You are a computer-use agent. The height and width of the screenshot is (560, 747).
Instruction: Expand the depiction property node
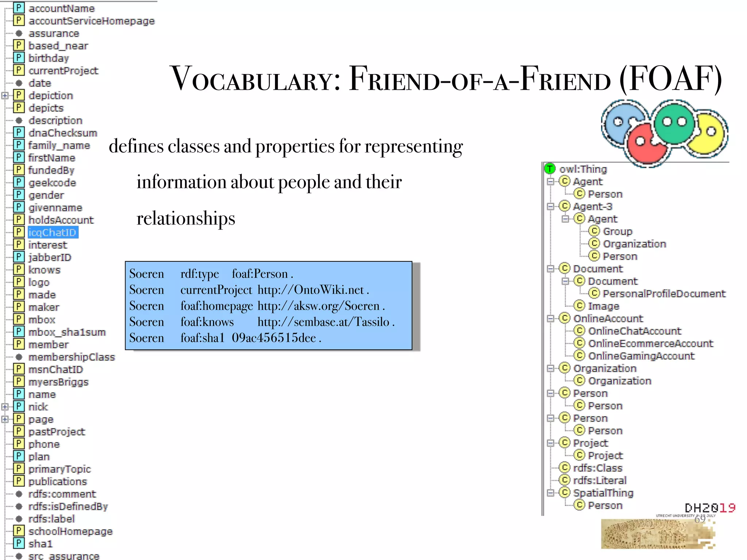[x=5, y=96]
